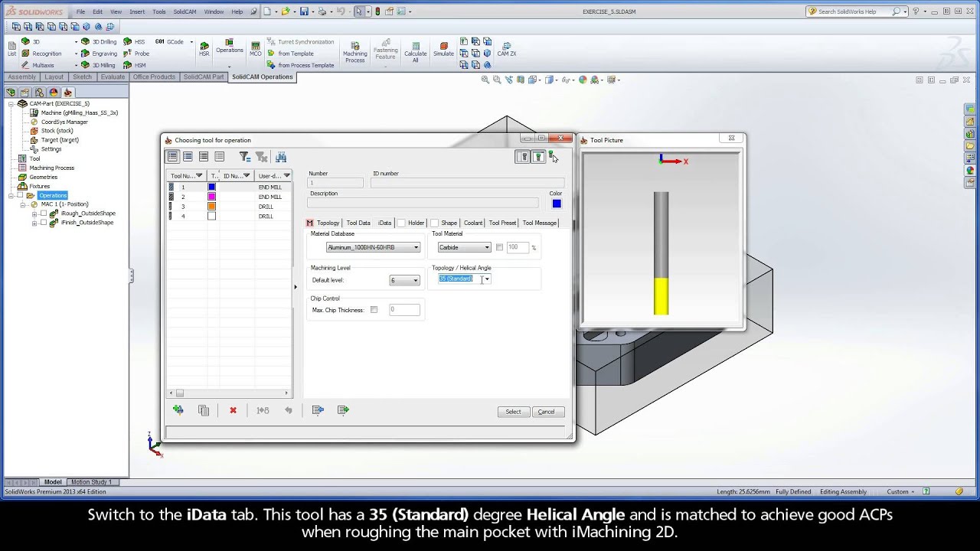Check the IFinish_OutsideShape operation box
The image size is (980, 551).
[44, 223]
